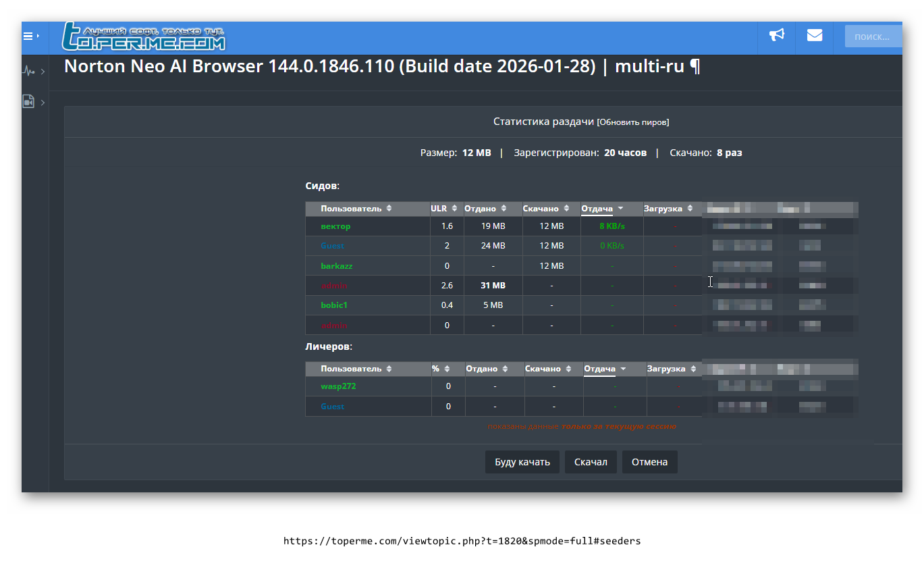Open user Guest in the Сидов table
Viewport: 924px width, 568px height.
(x=332, y=246)
